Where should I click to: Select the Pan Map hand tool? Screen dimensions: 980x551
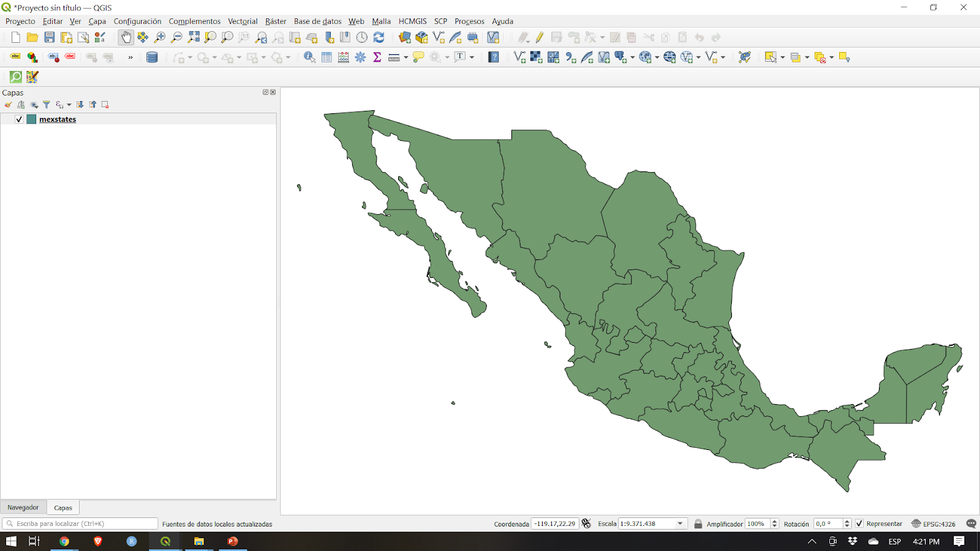pos(126,37)
